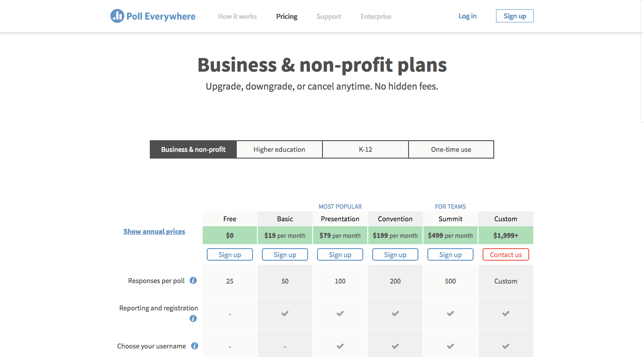Image resolution: width=644 pixels, height=357 pixels.
Task: Select the Business & non-profit tab
Action: (x=193, y=149)
